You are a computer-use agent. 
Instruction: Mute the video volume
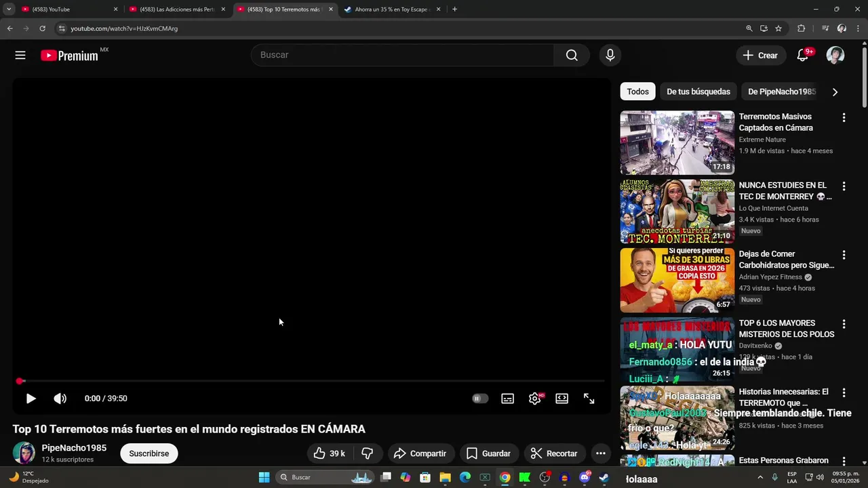[x=60, y=399]
